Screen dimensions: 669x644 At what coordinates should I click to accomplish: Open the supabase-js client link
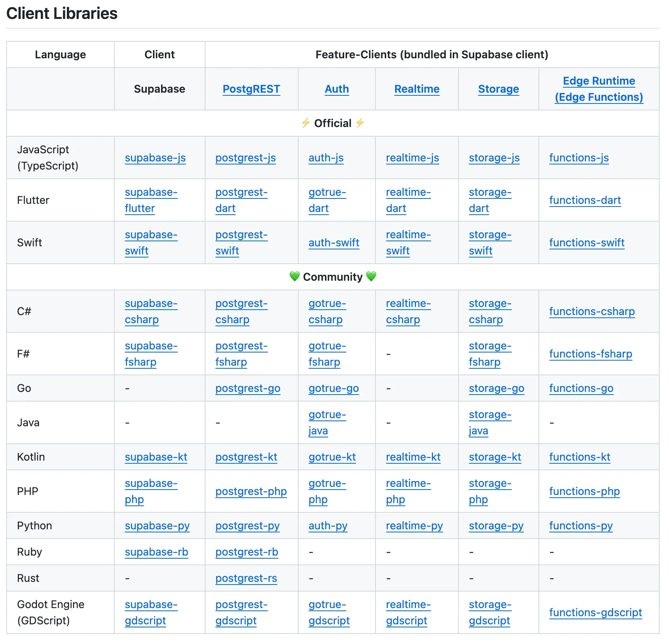(155, 158)
